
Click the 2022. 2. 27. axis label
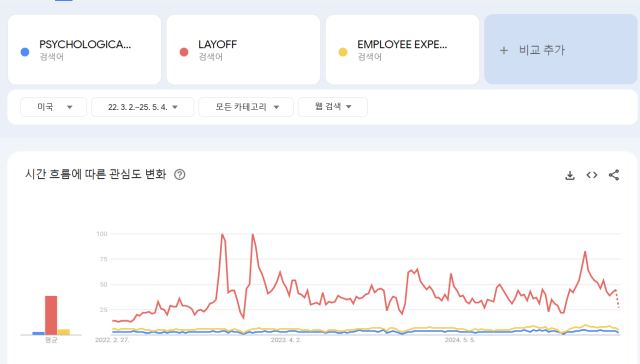coord(112,340)
